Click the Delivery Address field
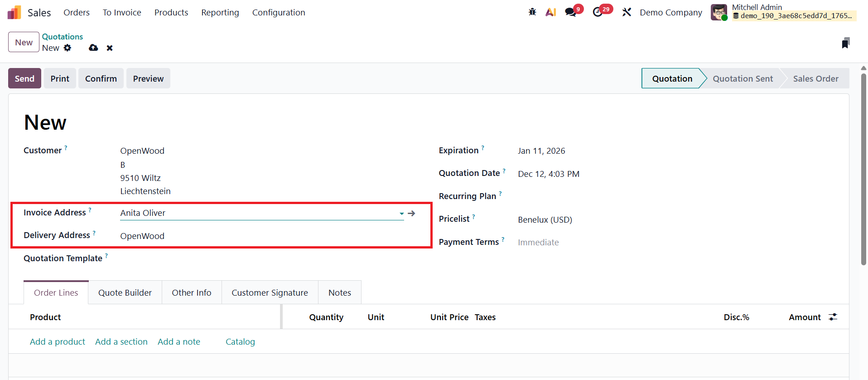The width and height of the screenshot is (868, 380). click(x=260, y=236)
